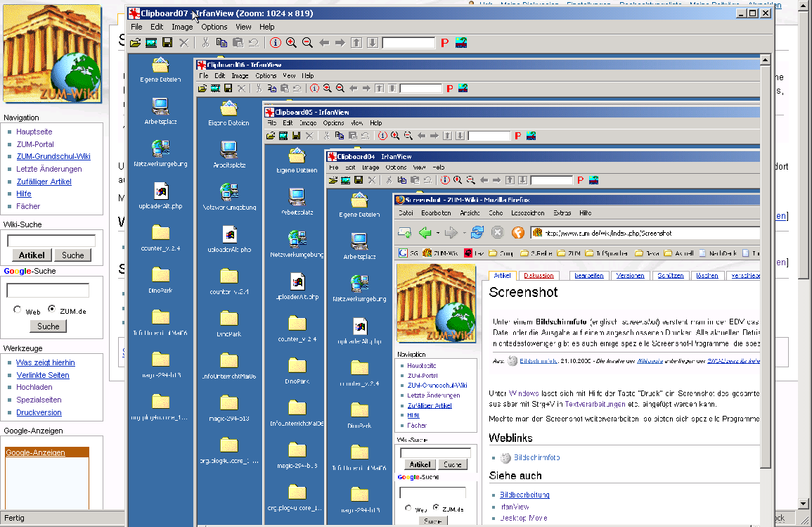Open Image menu in Clipboard07 IrfanView window
812x527 pixels.
tap(182, 27)
